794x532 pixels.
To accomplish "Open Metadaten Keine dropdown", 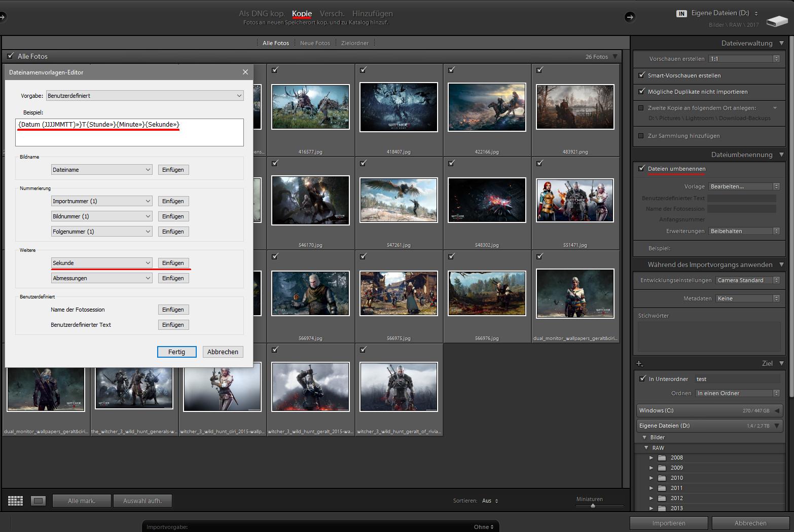I will pos(747,298).
